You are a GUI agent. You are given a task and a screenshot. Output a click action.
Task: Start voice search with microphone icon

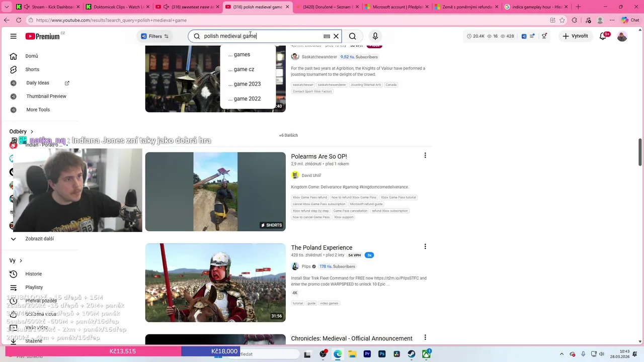pyautogui.click(x=375, y=36)
